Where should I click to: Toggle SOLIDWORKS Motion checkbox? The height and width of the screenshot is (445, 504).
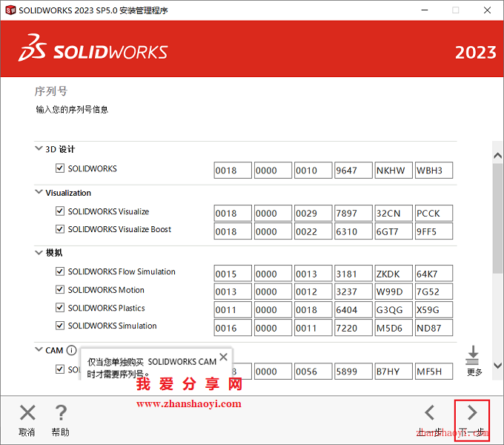click(x=60, y=289)
